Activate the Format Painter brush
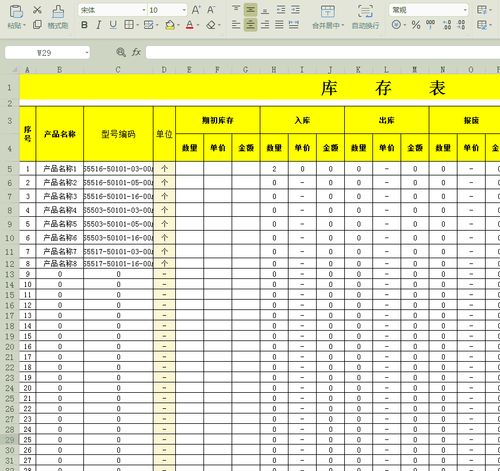This screenshot has height=471, width=500. pyautogui.click(x=58, y=11)
